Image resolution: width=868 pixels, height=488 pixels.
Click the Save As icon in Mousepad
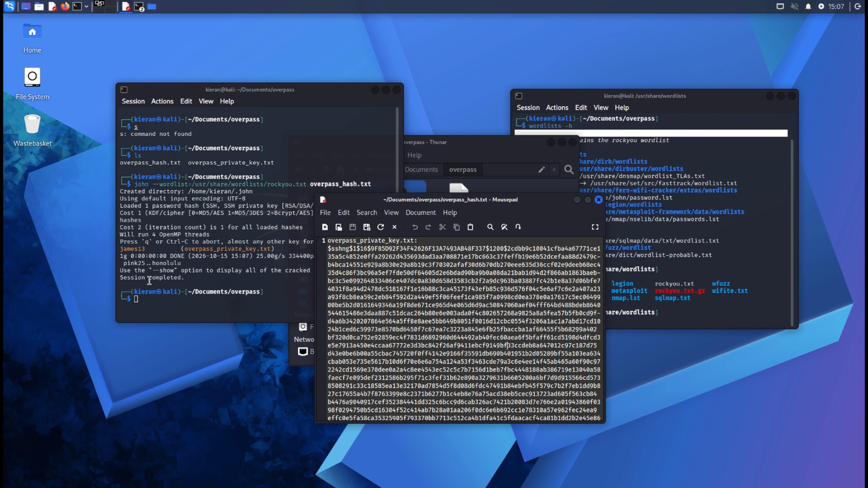(x=367, y=227)
